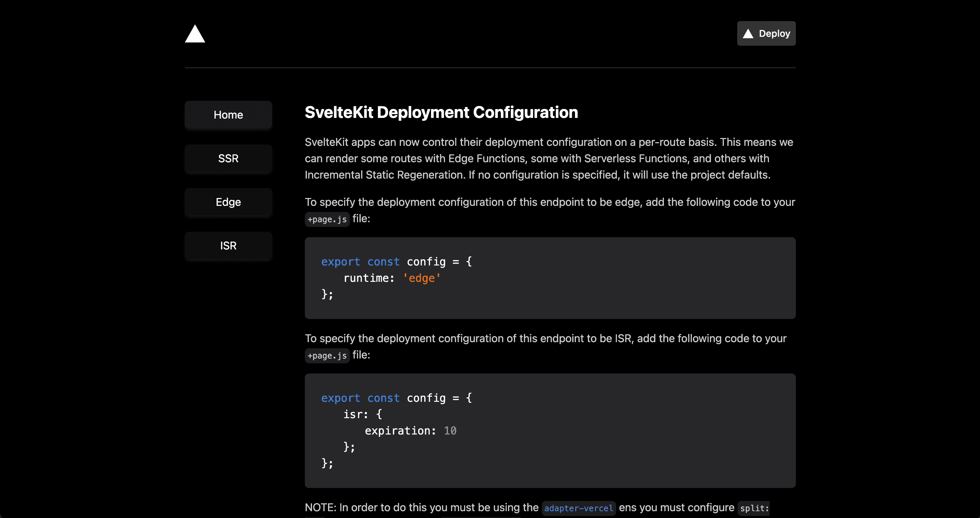Viewport: 980px width, 518px height.
Task: Switch to the Edge section
Action: pyautogui.click(x=228, y=202)
